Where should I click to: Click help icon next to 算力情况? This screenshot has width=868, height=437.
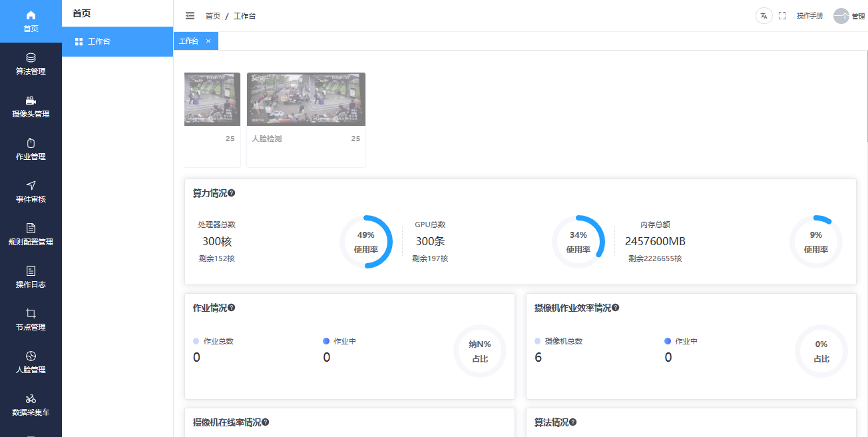point(232,193)
